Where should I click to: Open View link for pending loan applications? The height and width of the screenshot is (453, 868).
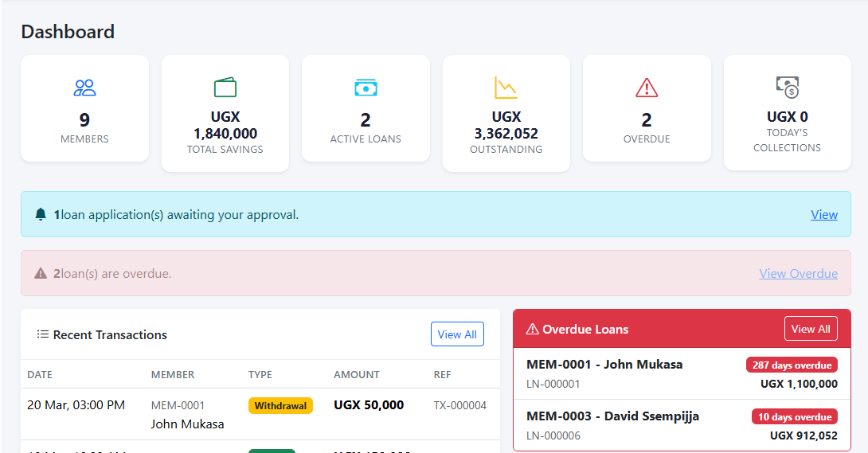(823, 215)
